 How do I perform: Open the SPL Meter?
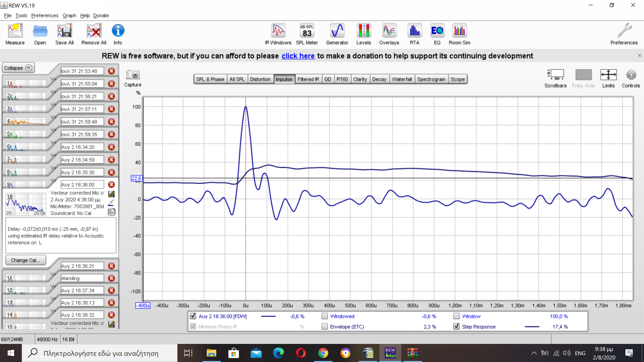[307, 34]
